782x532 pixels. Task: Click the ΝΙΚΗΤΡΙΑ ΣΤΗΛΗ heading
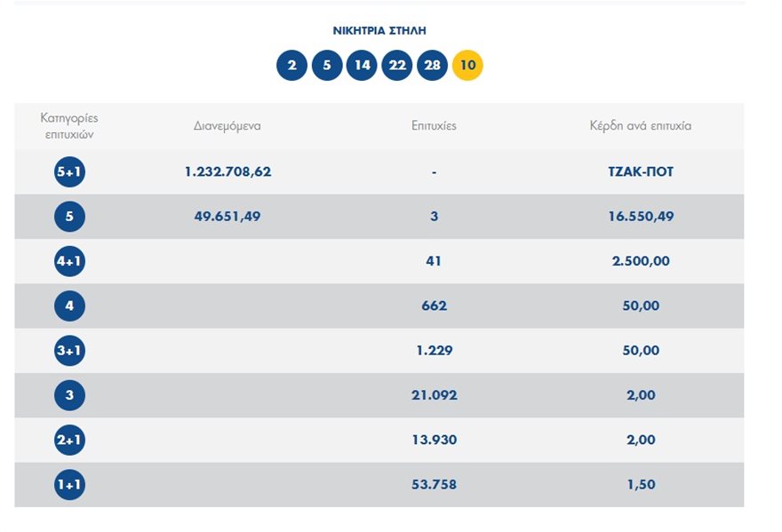[x=379, y=30]
